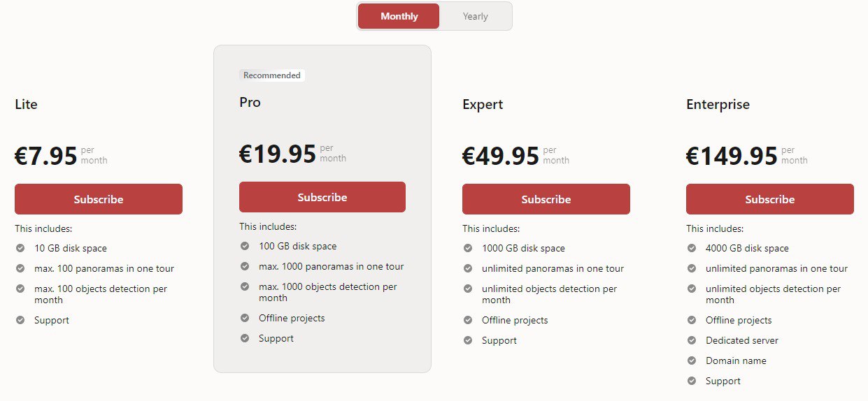Subscribe to the Expert plan
868x401 pixels.
pos(546,199)
